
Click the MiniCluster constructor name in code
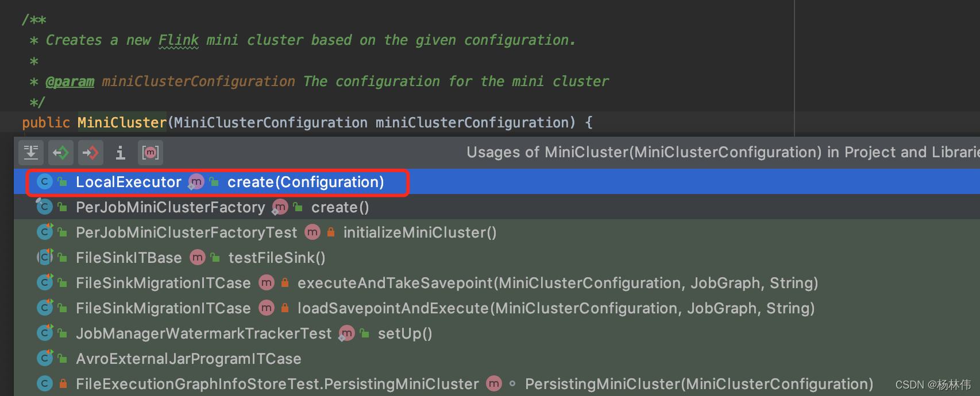pyautogui.click(x=122, y=122)
